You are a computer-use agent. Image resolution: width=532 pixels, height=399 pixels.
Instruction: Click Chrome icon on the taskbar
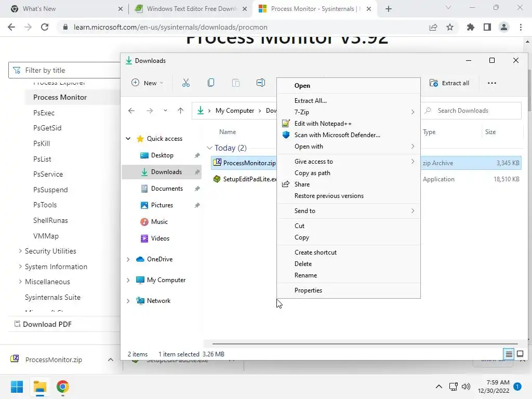62,387
